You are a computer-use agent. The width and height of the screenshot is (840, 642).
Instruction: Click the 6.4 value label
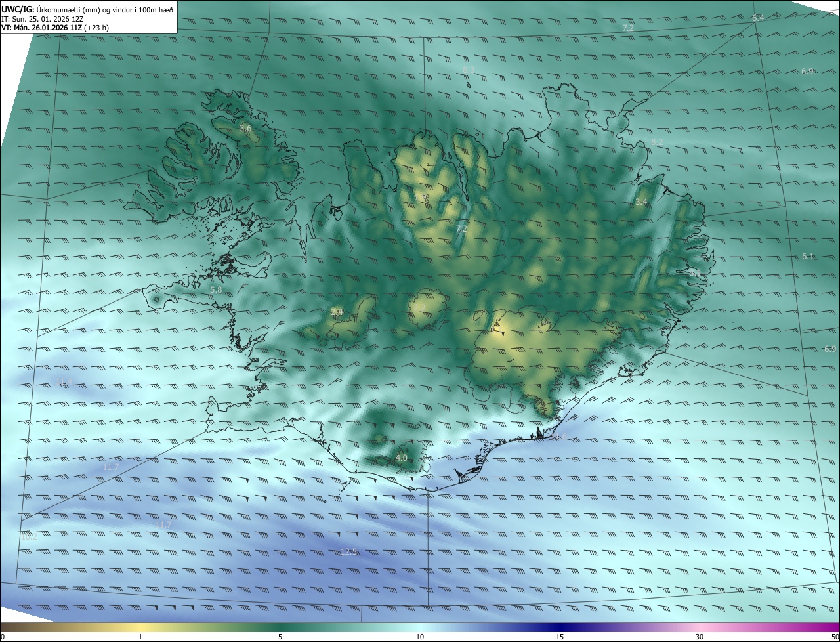point(758,18)
